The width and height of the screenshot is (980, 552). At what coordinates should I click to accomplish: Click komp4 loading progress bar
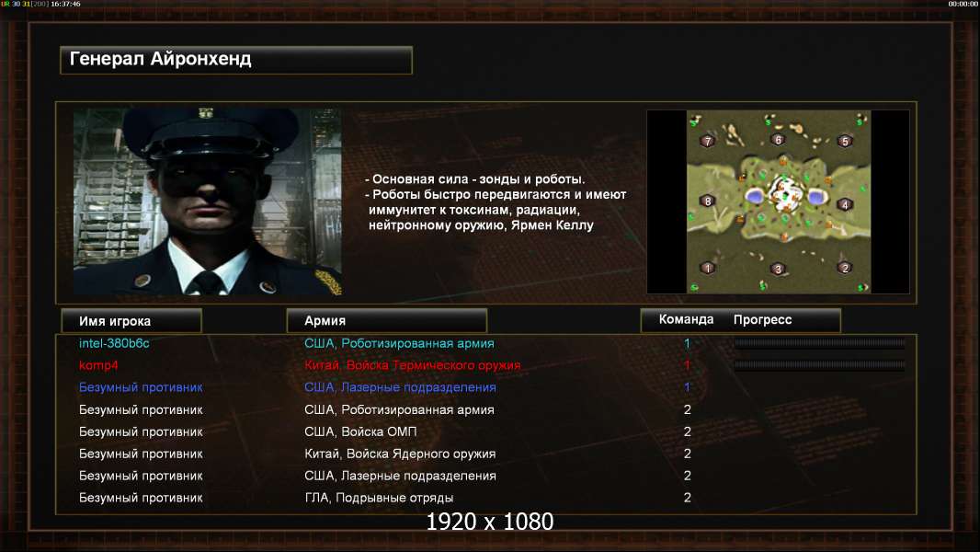[x=819, y=365]
